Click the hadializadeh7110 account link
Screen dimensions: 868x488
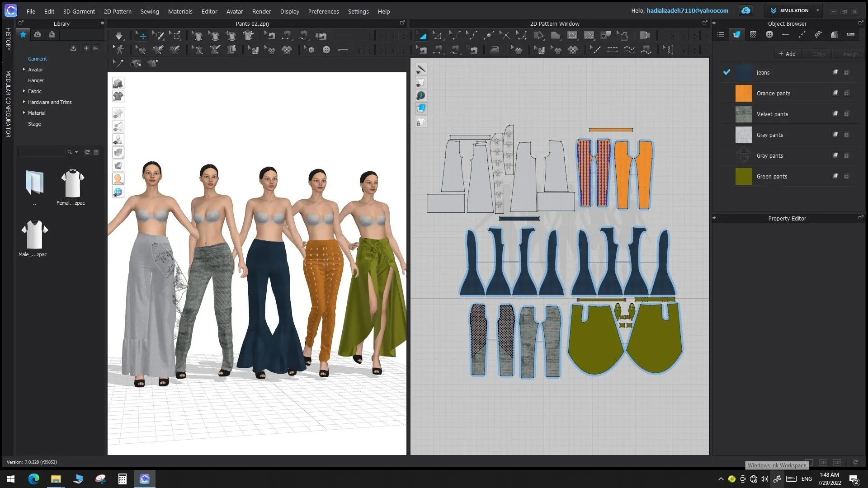coord(687,10)
